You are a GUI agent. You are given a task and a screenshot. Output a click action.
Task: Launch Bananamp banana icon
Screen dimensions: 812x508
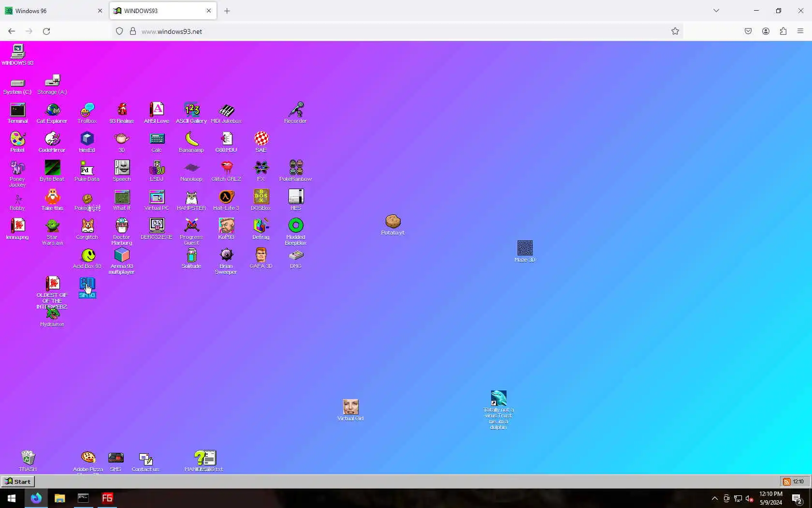click(191, 142)
